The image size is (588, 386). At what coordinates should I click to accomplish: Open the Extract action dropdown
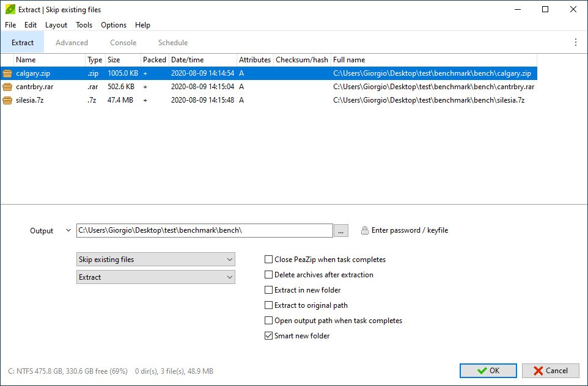[156, 277]
